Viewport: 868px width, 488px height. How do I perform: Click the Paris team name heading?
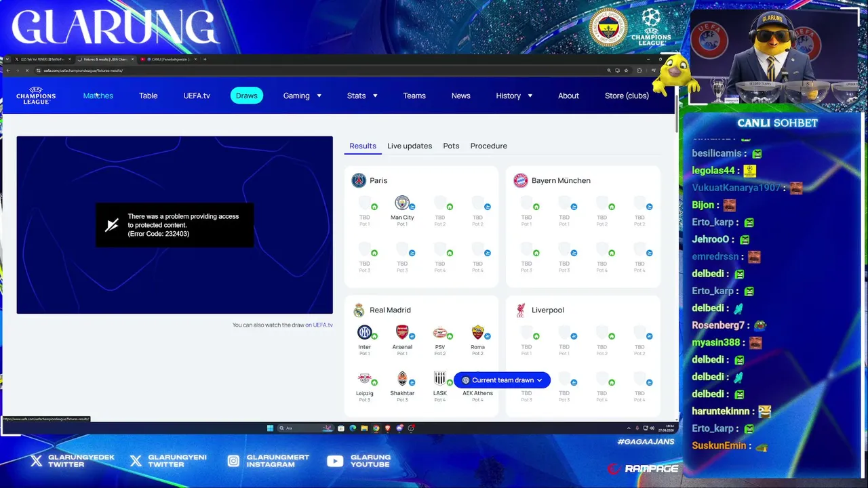pyautogui.click(x=378, y=180)
